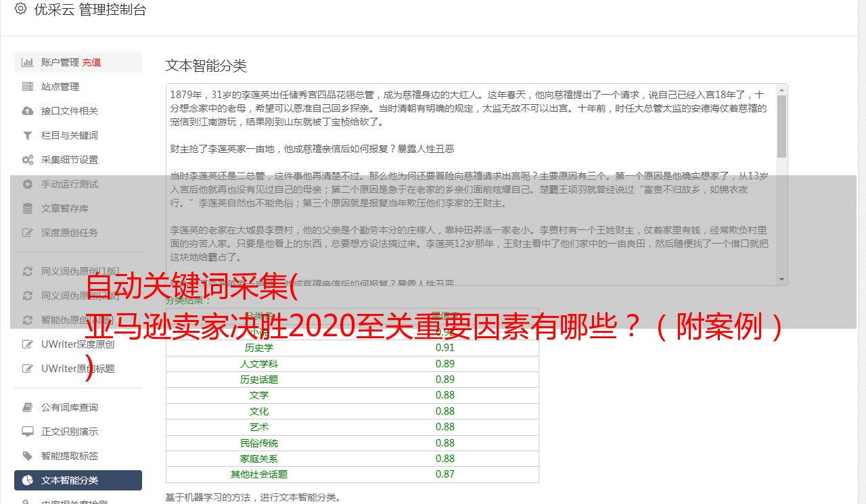This screenshot has height=504, width=866.
Task: Click the 基于机器学习的方法 description text
Action: pyautogui.click(x=254, y=497)
